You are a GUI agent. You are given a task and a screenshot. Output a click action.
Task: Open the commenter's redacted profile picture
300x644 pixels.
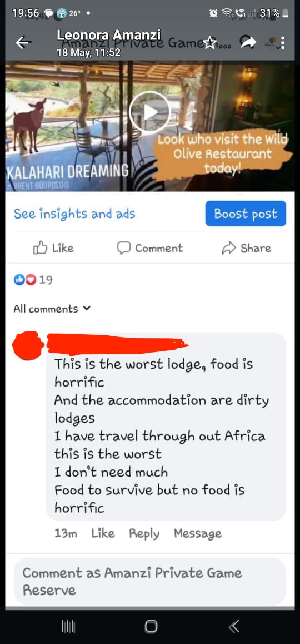[28, 346]
